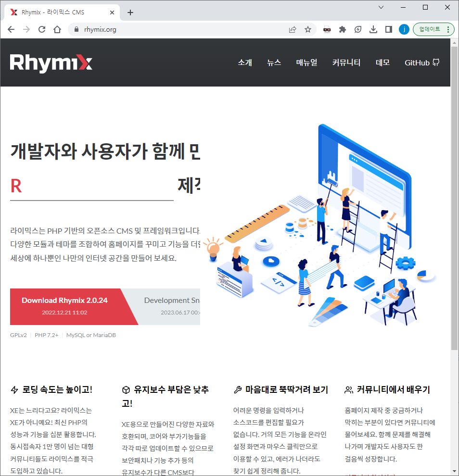The height and width of the screenshot is (476, 459).
Task: Click the people icon beside 커뮤니티에서 배우기
Action: 349,390
